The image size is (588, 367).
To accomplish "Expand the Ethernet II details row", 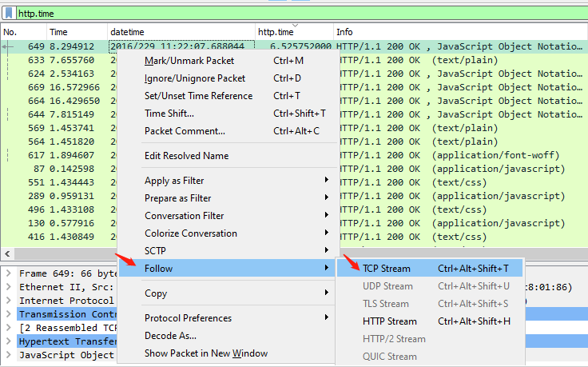I will (x=8, y=287).
